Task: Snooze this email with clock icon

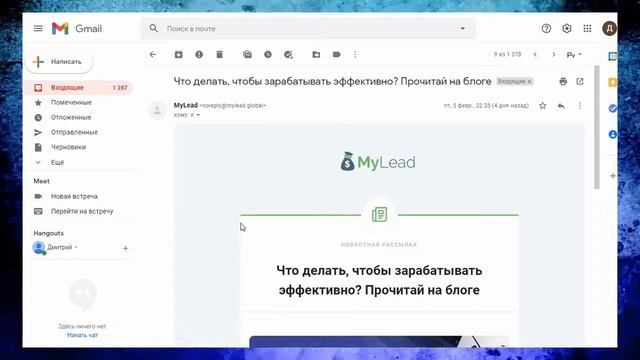Action: click(268, 54)
